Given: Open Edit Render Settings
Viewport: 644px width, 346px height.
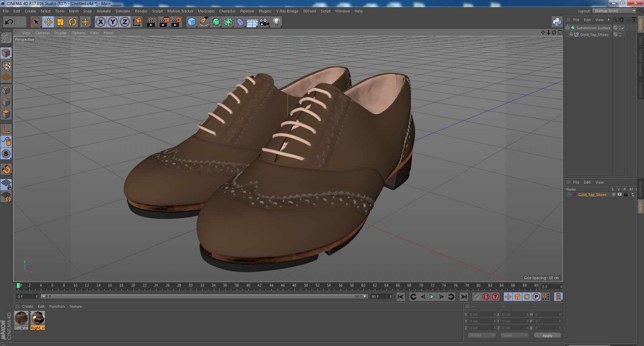Looking at the screenshot, I should point(176,22).
